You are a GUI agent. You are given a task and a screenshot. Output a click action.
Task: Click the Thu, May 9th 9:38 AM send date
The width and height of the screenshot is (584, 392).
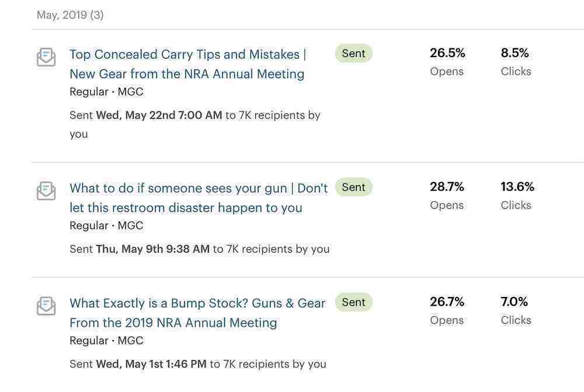[152, 249]
